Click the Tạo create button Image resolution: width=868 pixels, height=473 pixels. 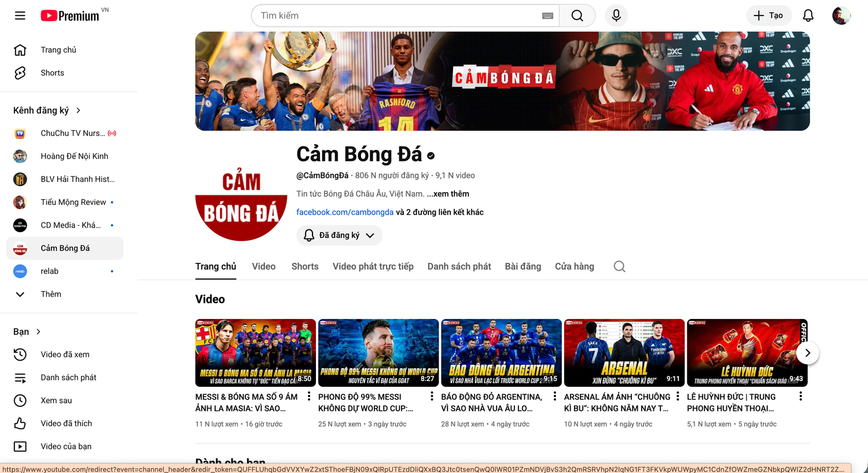[x=768, y=16]
